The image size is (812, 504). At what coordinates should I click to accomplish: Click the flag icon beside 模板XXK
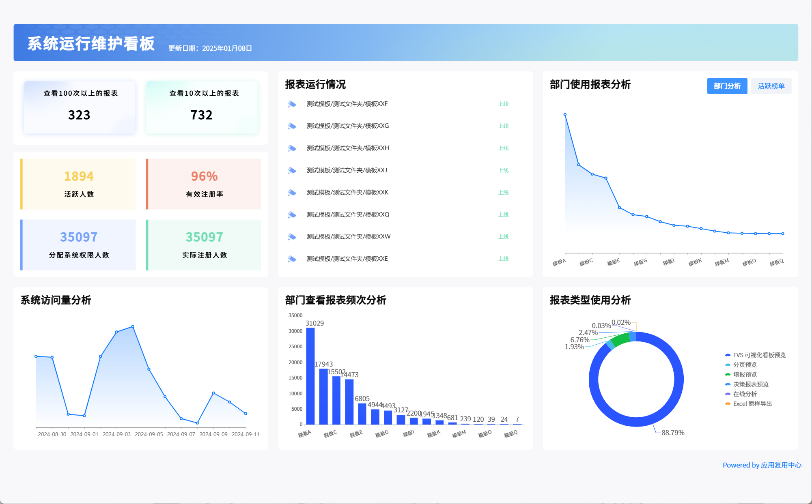point(292,193)
